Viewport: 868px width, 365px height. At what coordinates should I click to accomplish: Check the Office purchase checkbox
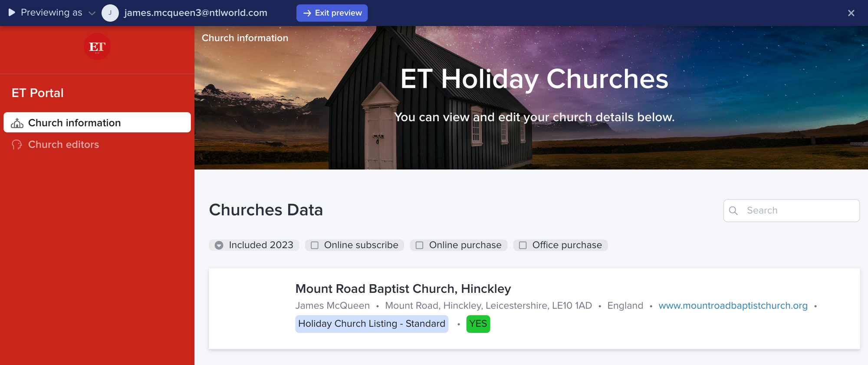523,246
